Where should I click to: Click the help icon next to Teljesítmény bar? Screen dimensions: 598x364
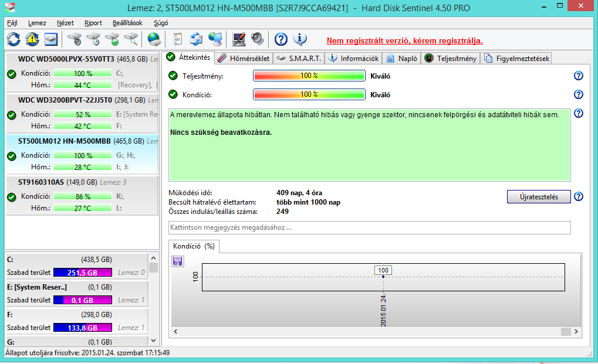[579, 76]
